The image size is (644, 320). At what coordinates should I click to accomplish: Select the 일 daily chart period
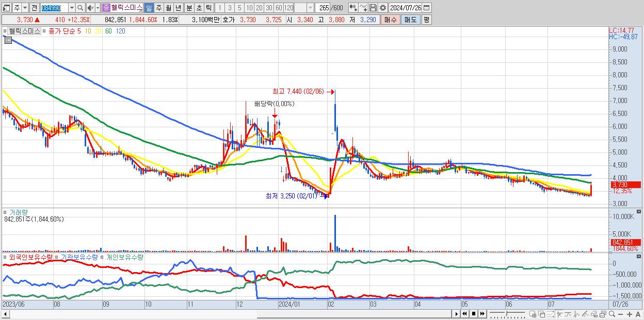[149, 8]
